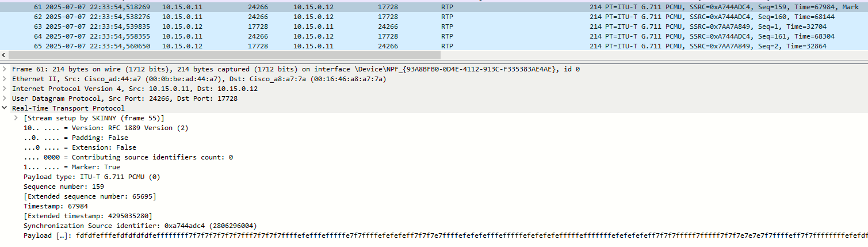Select Contributing source identifiers count line
The height and width of the screenshot is (247, 868).
[128, 157]
